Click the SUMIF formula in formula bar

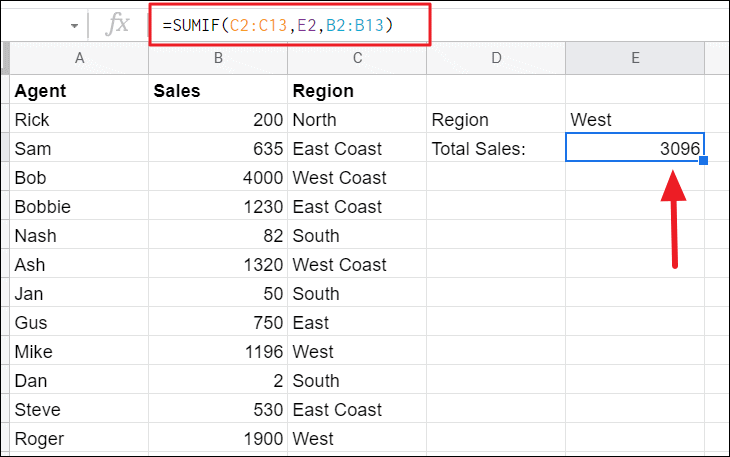(x=277, y=25)
